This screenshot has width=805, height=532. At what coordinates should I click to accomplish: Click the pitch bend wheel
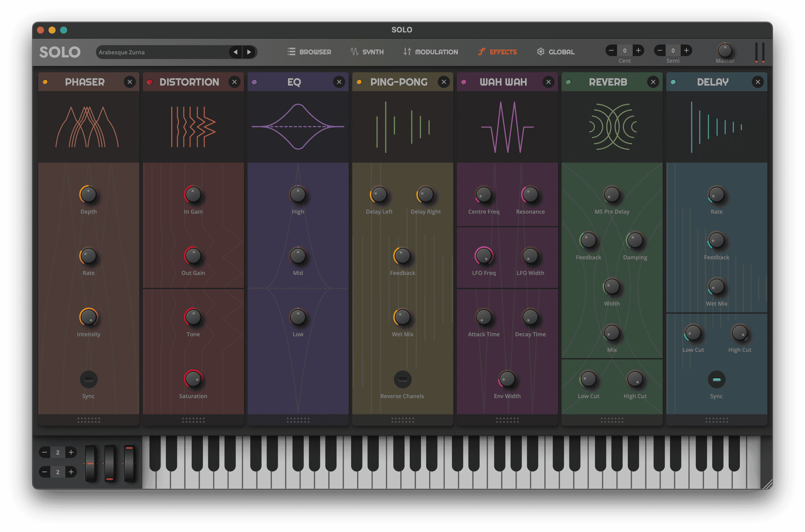[90, 463]
